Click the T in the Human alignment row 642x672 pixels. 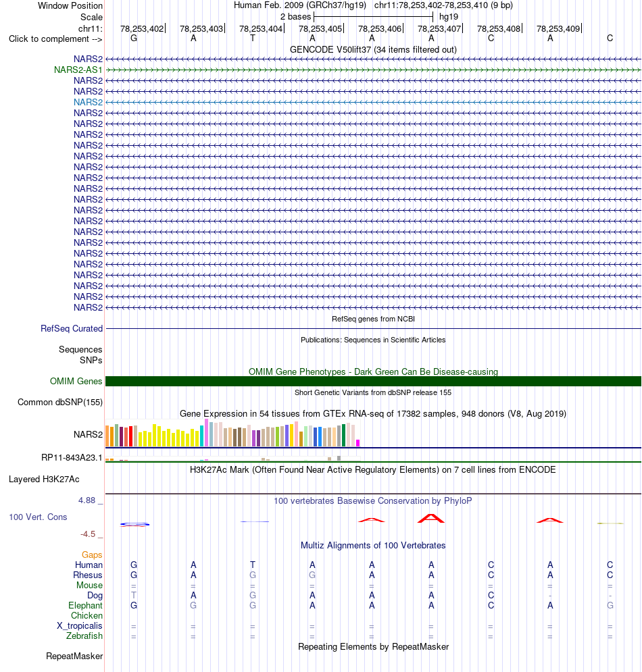253,565
